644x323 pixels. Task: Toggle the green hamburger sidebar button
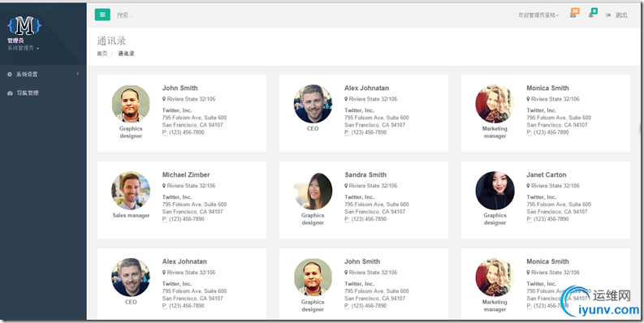tap(102, 15)
